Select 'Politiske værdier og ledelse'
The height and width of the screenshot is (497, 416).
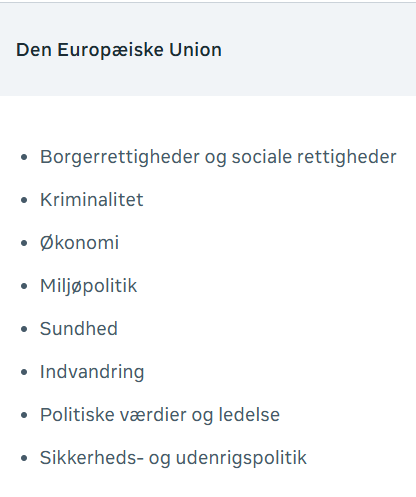(160, 415)
